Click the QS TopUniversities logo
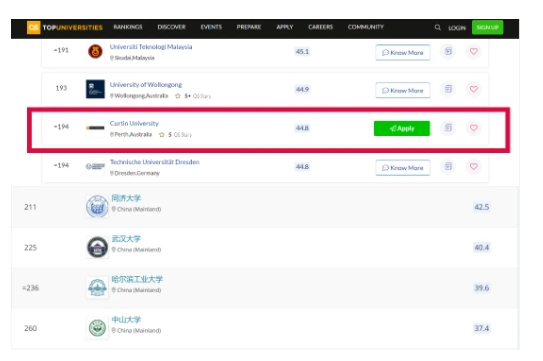 (x=65, y=27)
